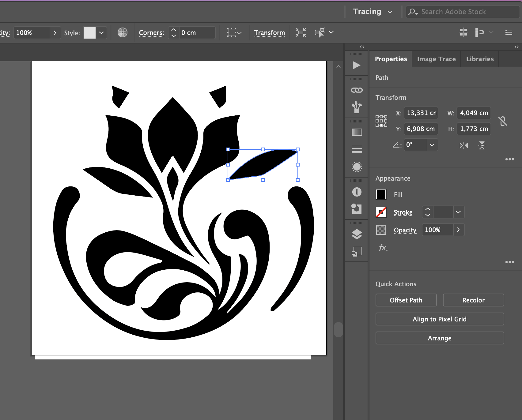Click the Offset Path button
The width and height of the screenshot is (522, 420).
pyautogui.click(x=406, y=300)
